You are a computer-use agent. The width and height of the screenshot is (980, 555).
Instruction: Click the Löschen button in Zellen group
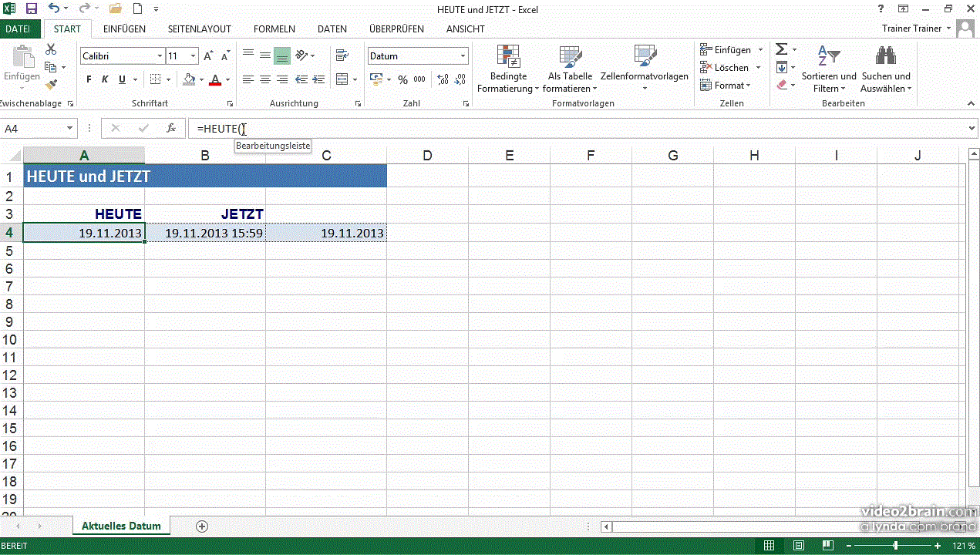[x=730, y=67]
